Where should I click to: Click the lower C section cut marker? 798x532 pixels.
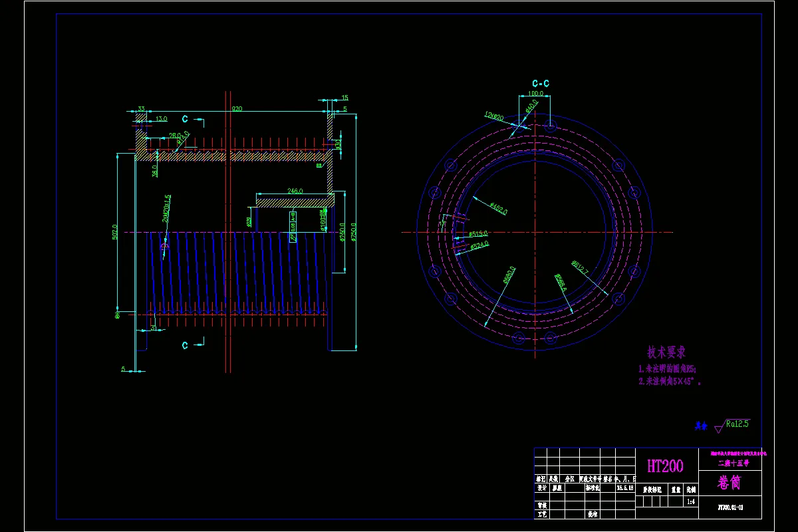186,345
